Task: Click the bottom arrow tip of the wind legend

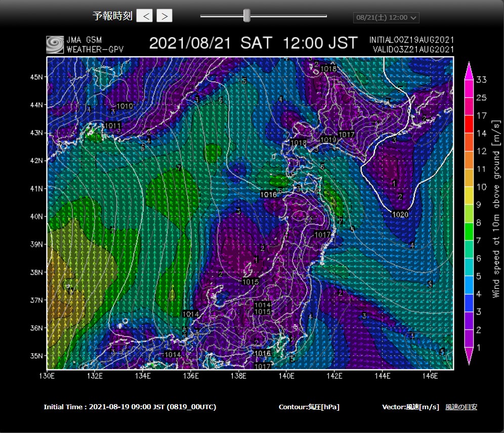Action: click(468, 358)
